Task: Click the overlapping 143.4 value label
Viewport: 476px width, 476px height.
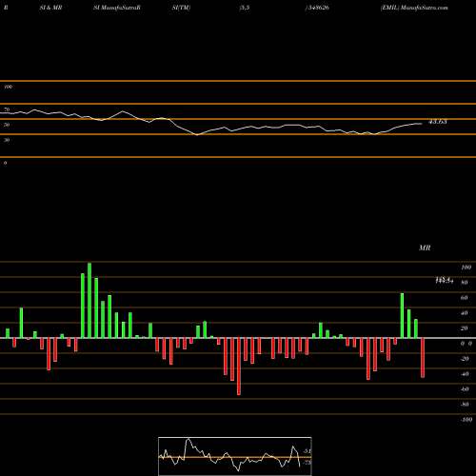Action: (444, 280)
